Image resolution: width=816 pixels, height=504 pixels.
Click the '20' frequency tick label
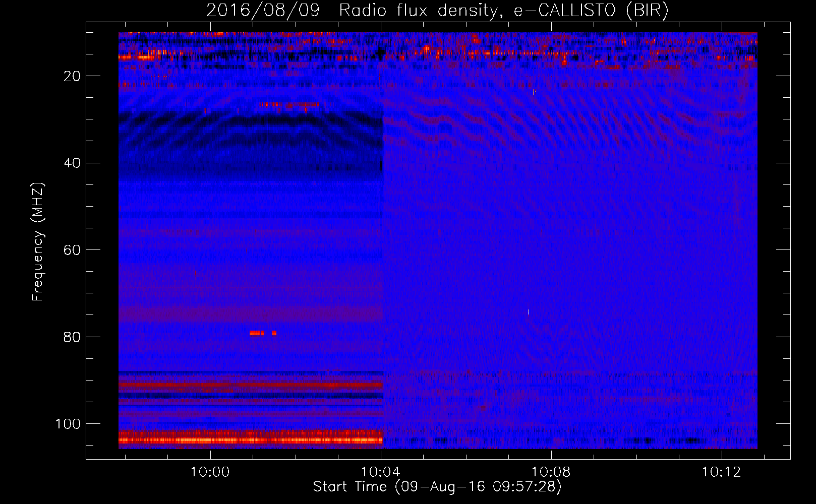point(72,76)
